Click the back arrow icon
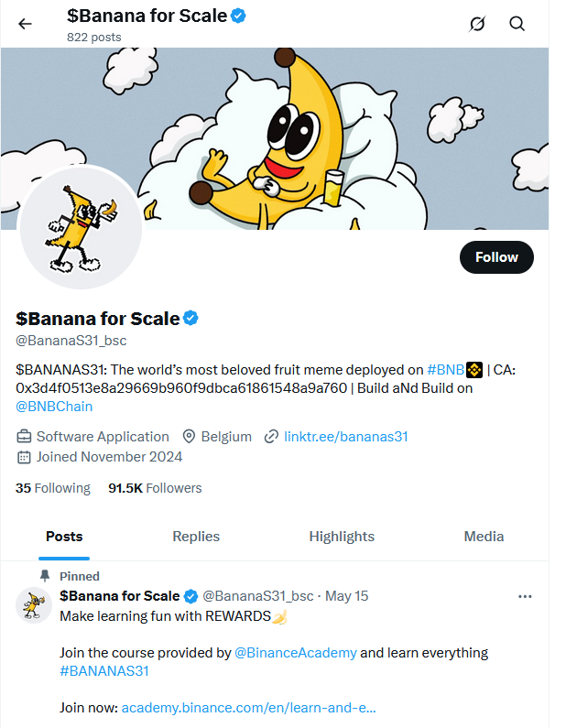 [25, 24]
